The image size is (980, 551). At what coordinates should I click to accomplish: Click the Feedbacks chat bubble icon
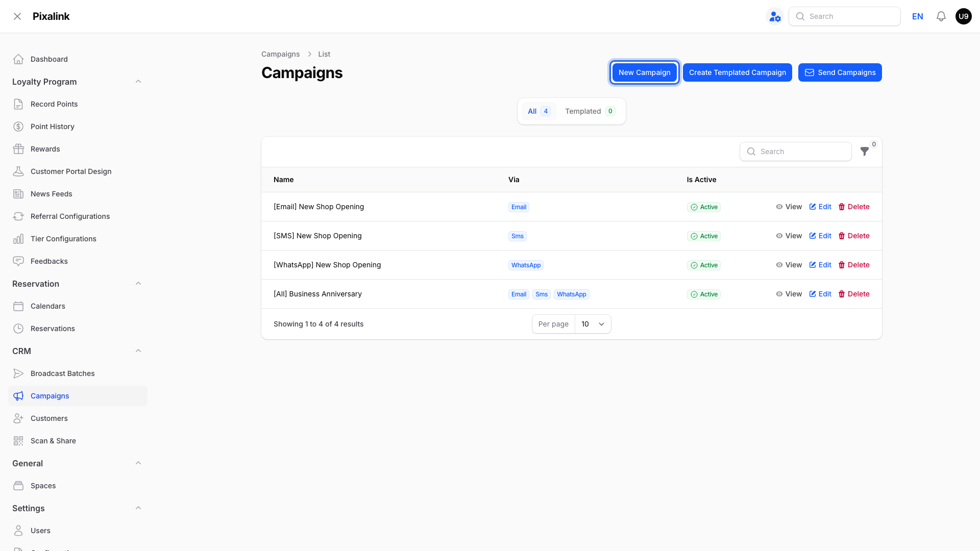(x=18, y=261)
